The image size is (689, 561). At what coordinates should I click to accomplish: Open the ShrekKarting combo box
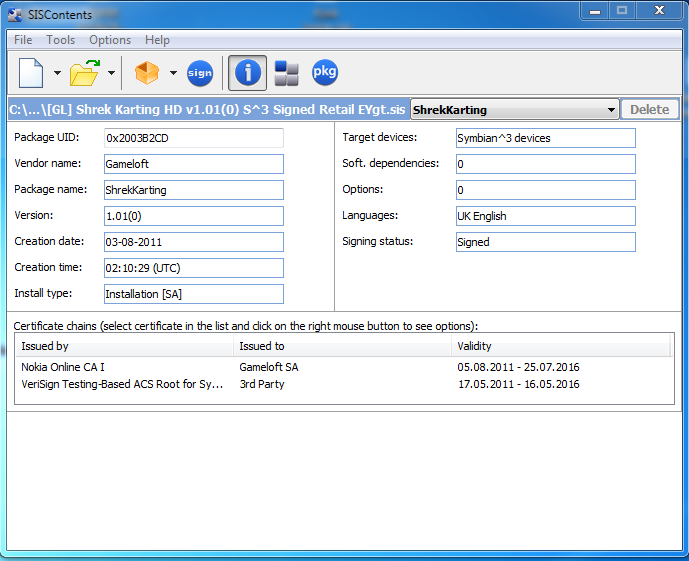click(514, 109)
